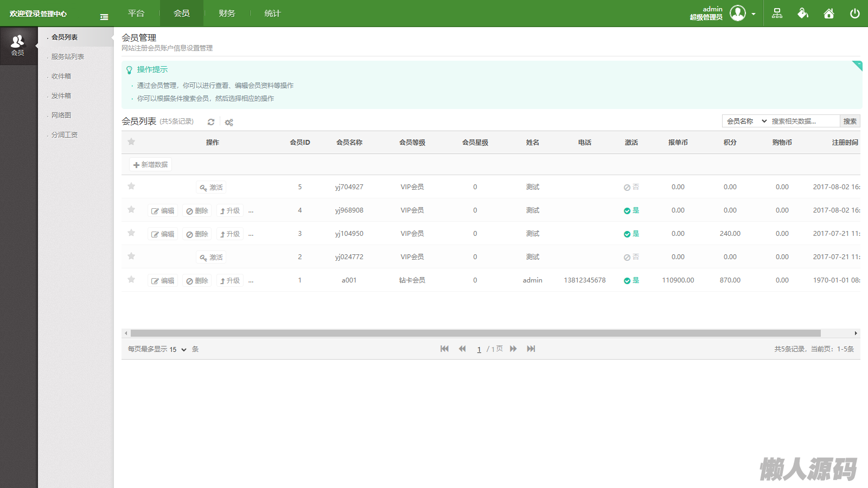868x488 pixels.
Task: Open the 会员名称 search field dropdown
Action: (746, 121)
